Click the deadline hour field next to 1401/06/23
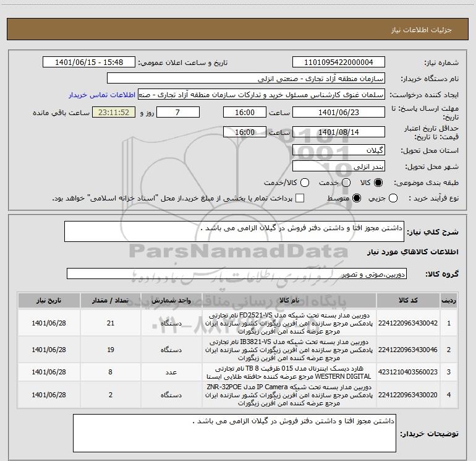The image size is (476, 461). coord(245,113)
